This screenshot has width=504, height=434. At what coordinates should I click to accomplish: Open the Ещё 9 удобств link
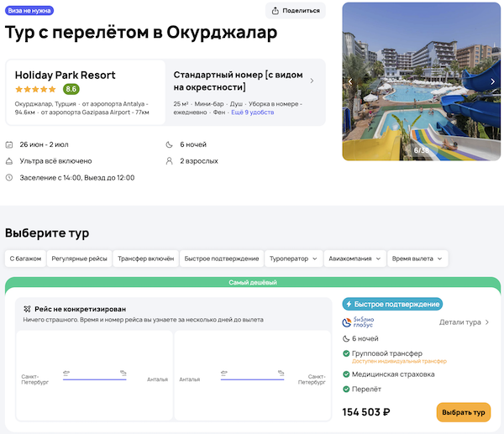(x=254, y=112)
